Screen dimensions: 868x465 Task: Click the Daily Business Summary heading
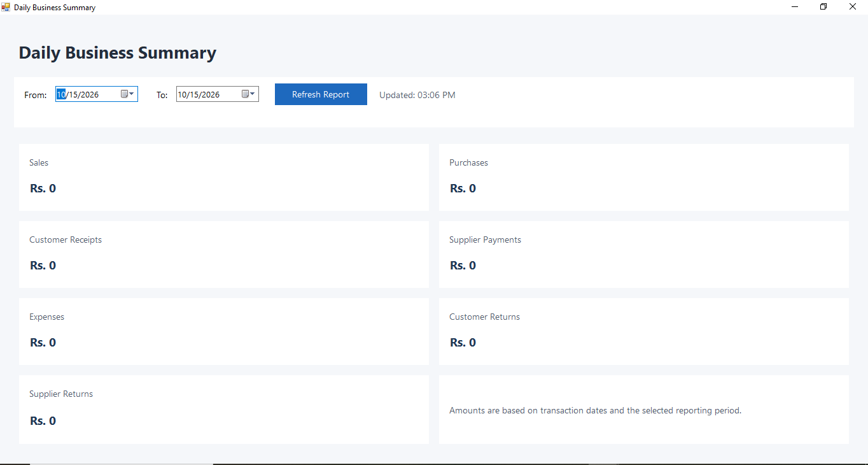point(117,53)
